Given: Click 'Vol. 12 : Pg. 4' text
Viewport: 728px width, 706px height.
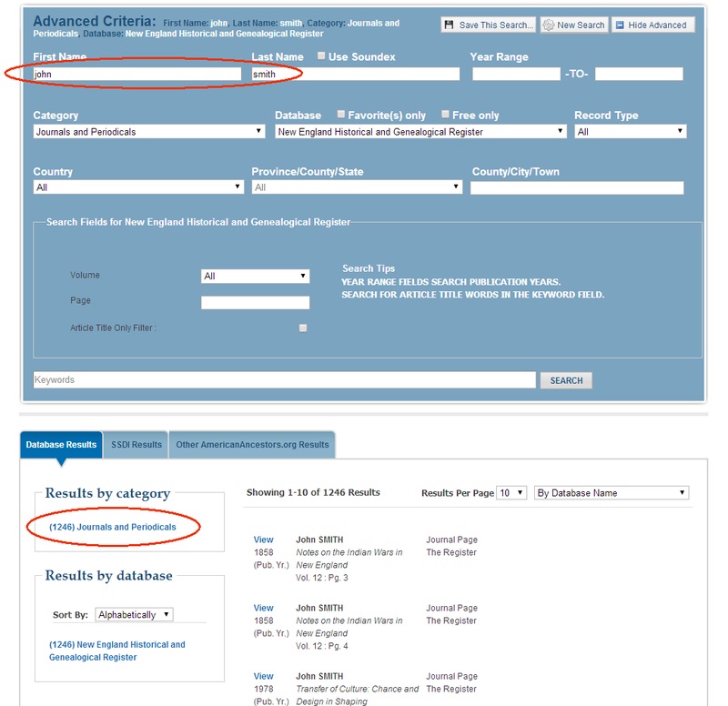Looking at the screenshot, I should coord(322,646).
